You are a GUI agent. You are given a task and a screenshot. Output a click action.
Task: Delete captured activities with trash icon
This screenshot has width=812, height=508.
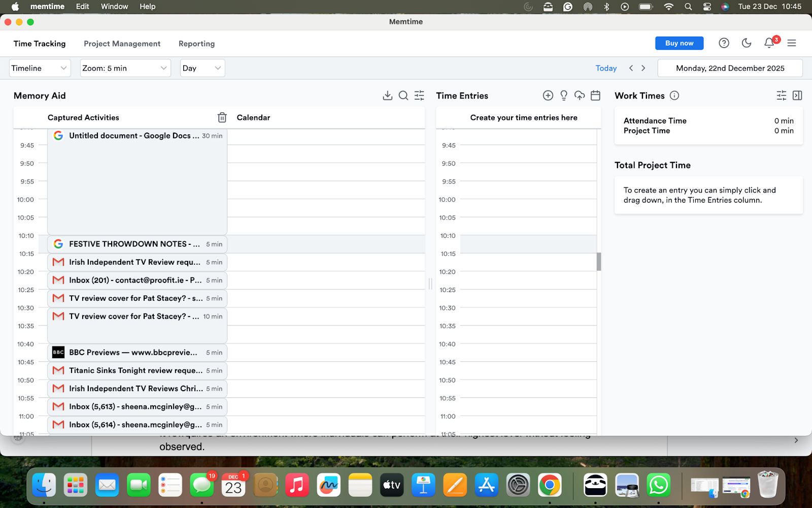[222, 117]
